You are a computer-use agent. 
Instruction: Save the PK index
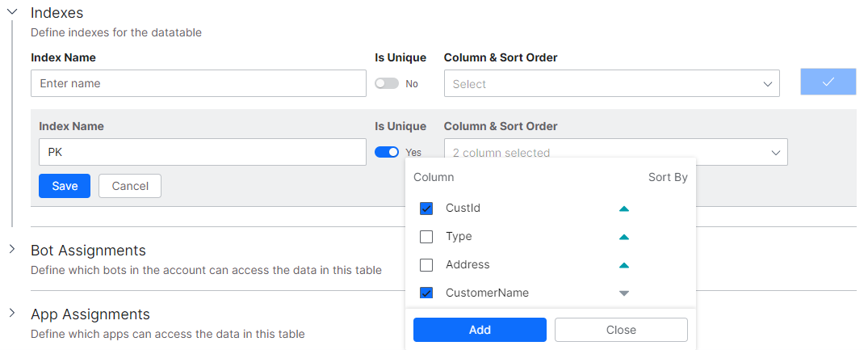(65, 186)
